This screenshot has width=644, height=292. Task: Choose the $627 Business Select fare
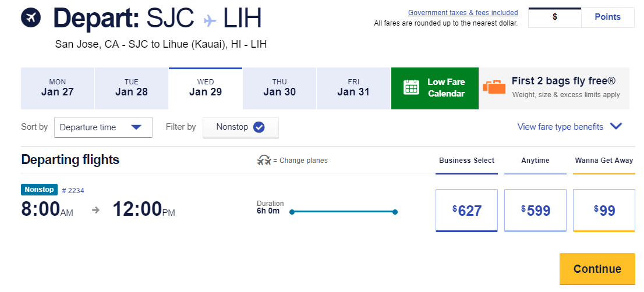coord(466,211)
